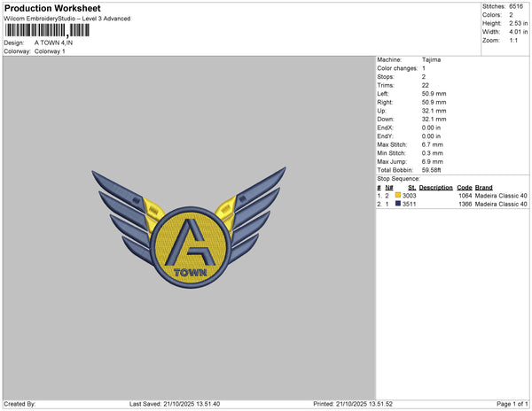Click 'Wilcom EmbroideryStudio – Level 3 Advanced' text
Screen dimensions: 532x411
coord(67,19)
